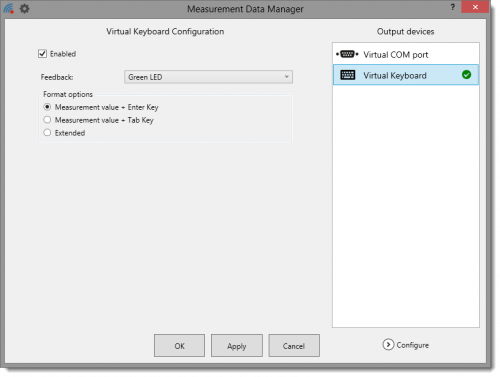Confirm changes with the OK button
The height and width of the screenshot is (377, 500).
179,346
